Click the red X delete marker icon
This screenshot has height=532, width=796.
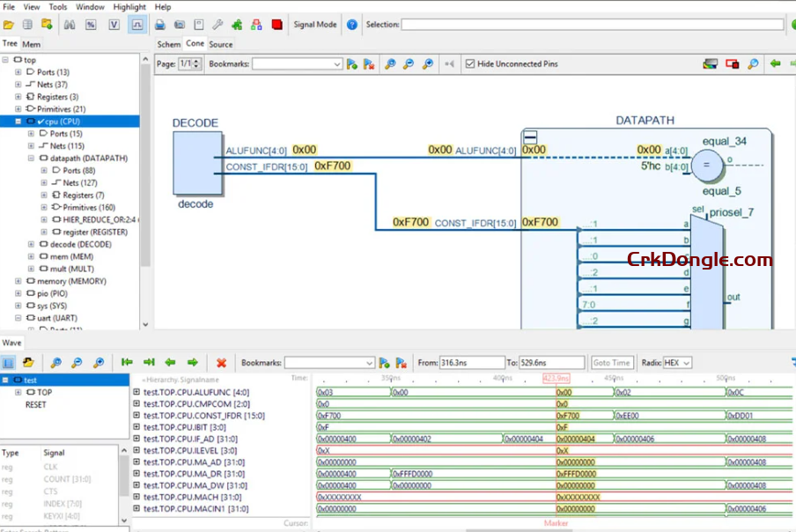(x=222, y=361)
